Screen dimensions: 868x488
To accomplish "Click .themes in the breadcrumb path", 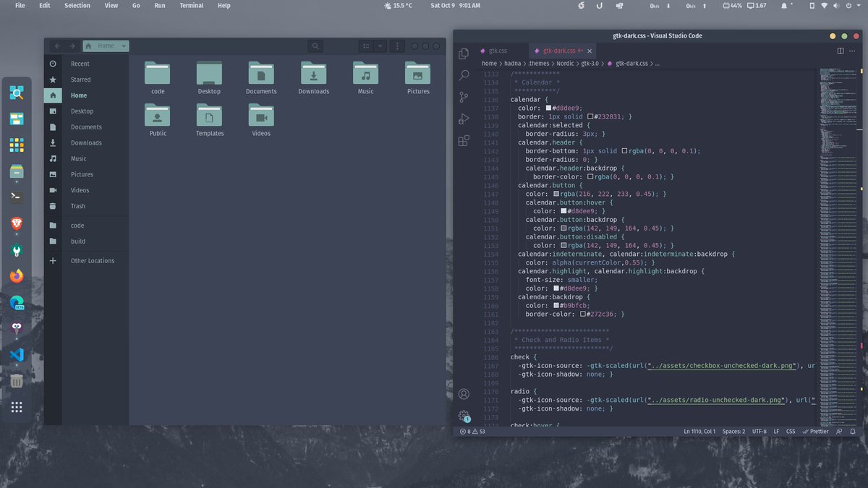I will tap(539, 64).
